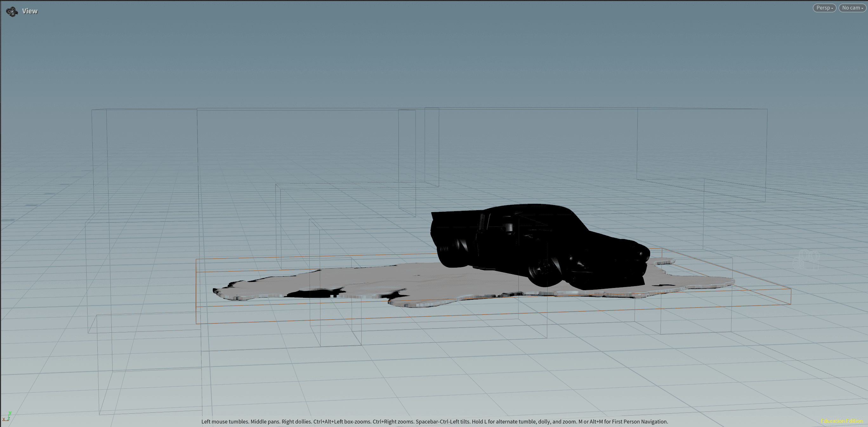Click the View tool label
This screenshot has width=868, height=427.
pyautogui.click(x=30, y=11)
